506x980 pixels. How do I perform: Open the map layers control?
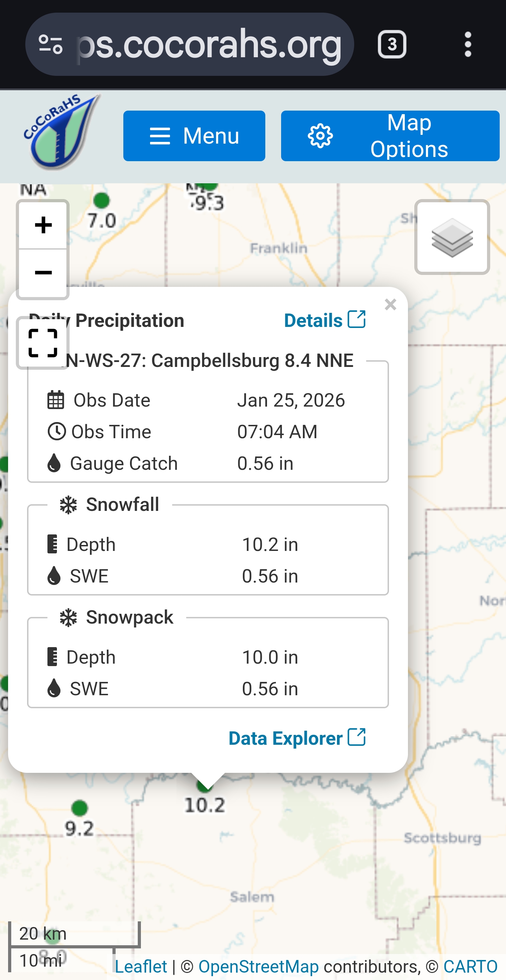[x=452, y=237]
